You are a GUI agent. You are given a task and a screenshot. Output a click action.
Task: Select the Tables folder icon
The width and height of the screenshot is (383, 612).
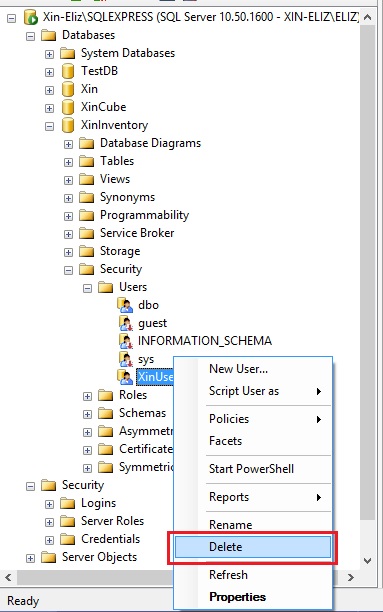[87, 161]
